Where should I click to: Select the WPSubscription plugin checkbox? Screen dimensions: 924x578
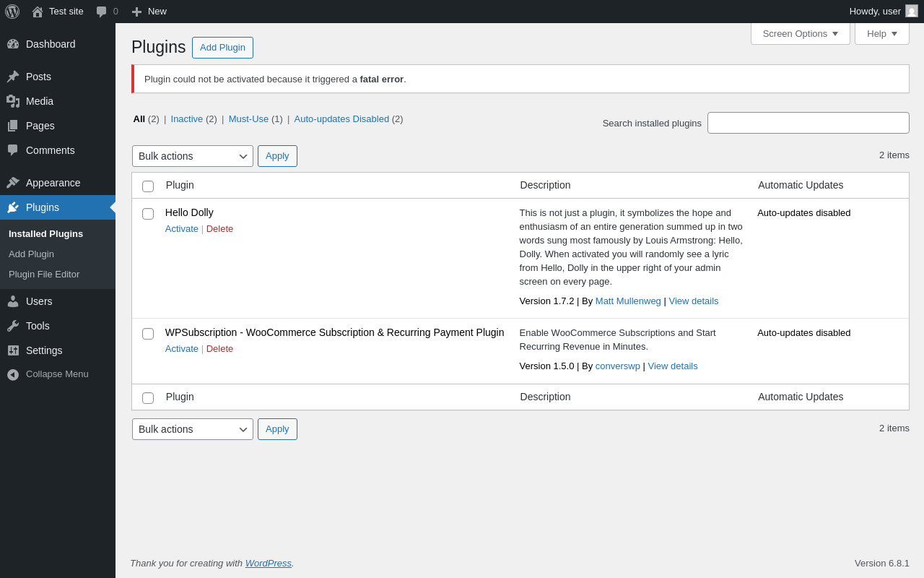pos(148,334)
